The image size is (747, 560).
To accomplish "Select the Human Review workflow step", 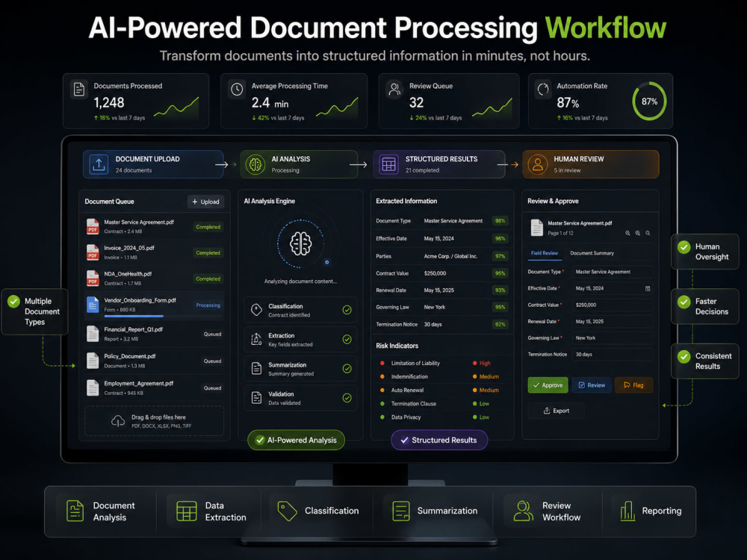I will (x=591, y=165).
